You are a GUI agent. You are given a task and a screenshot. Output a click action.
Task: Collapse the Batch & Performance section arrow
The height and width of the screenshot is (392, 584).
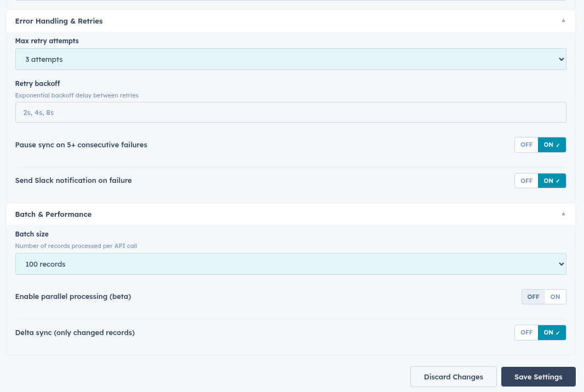tap(563, 214)
